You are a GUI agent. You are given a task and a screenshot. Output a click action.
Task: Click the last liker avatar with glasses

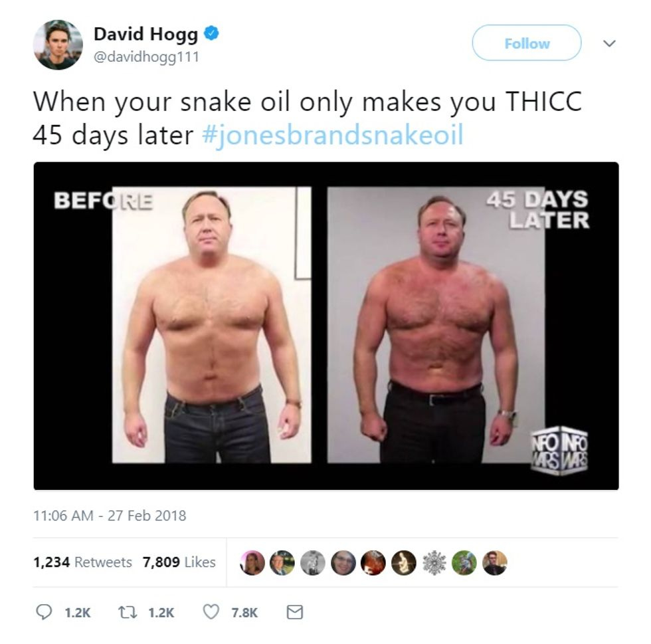tap(494, 562)
